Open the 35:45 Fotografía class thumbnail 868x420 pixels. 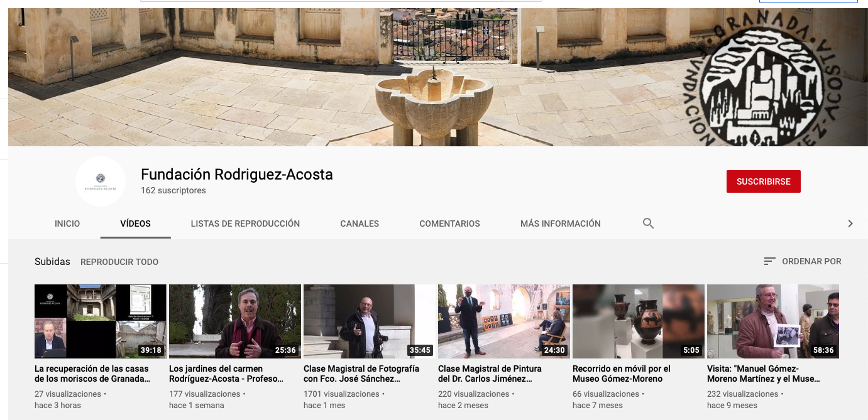(x=370, y=321)
